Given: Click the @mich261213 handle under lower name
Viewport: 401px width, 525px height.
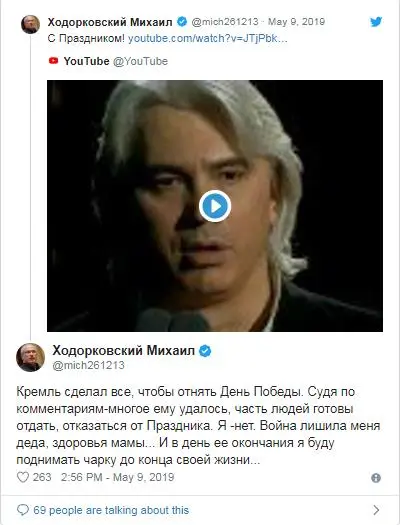Looking at the screenshot, I should tap(89, 365).
